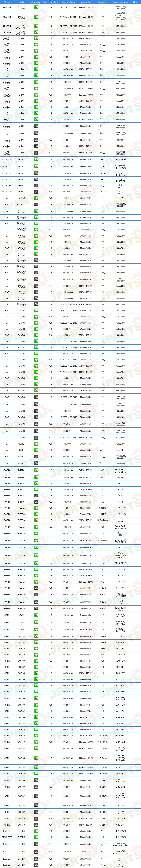Click the Moc silnika column header

[x=85, y=2]
